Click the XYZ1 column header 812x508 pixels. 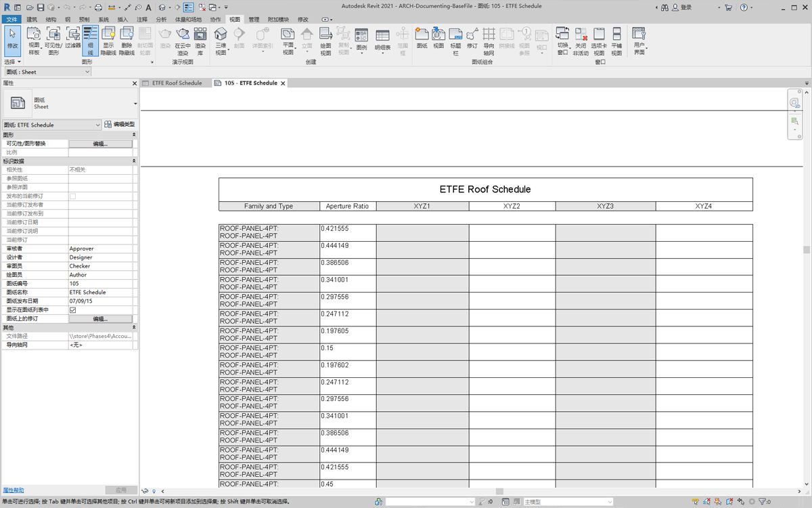(x=422, y=206)
